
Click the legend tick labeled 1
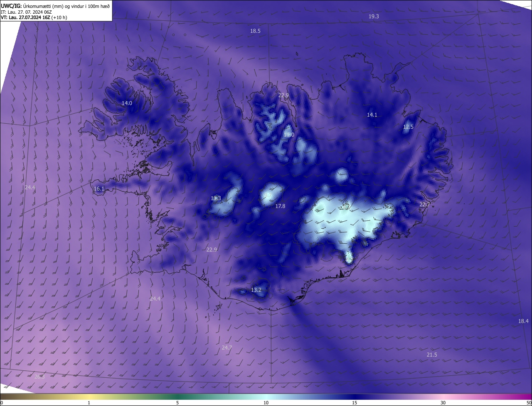click(x=89, y=403)
